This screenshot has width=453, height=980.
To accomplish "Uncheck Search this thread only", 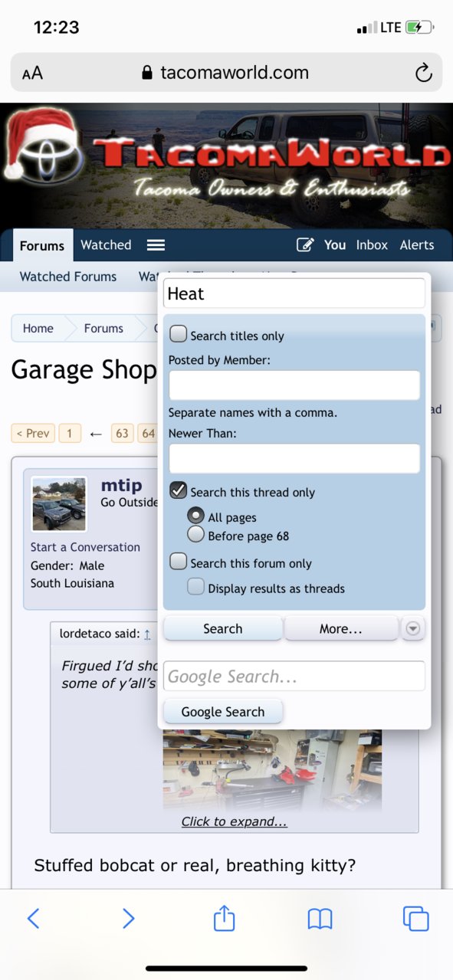I will coord(178,490).
